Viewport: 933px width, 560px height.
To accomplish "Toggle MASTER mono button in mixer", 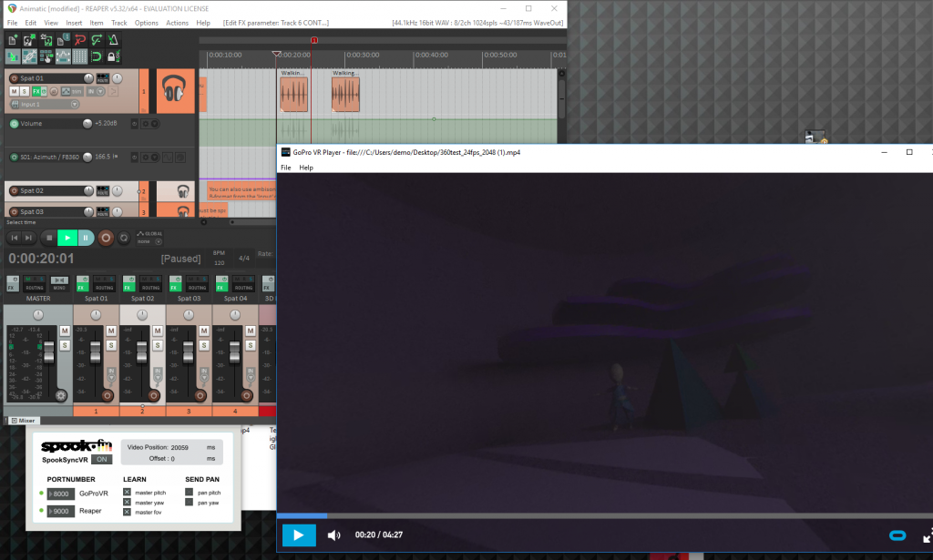I will coord(59,283).
